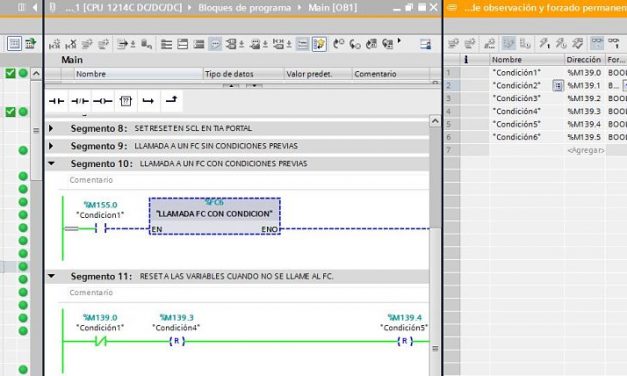Click the Open all networks icon
Viewport: 627px width, 376px height.
pyautogui.click(x=166, y=44)
